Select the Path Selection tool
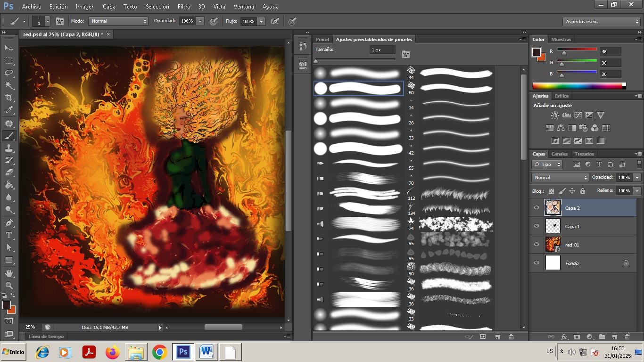This screenshot has width=644, height=362. 9,247
